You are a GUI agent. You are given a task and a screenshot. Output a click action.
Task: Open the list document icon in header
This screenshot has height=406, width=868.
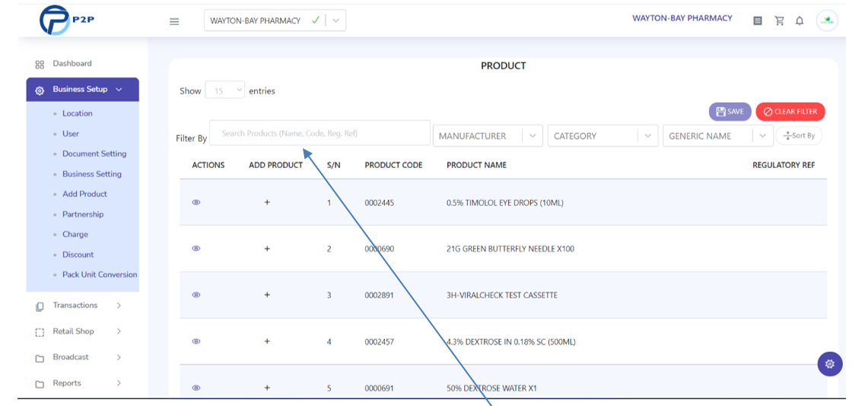[x=758, y=21]
